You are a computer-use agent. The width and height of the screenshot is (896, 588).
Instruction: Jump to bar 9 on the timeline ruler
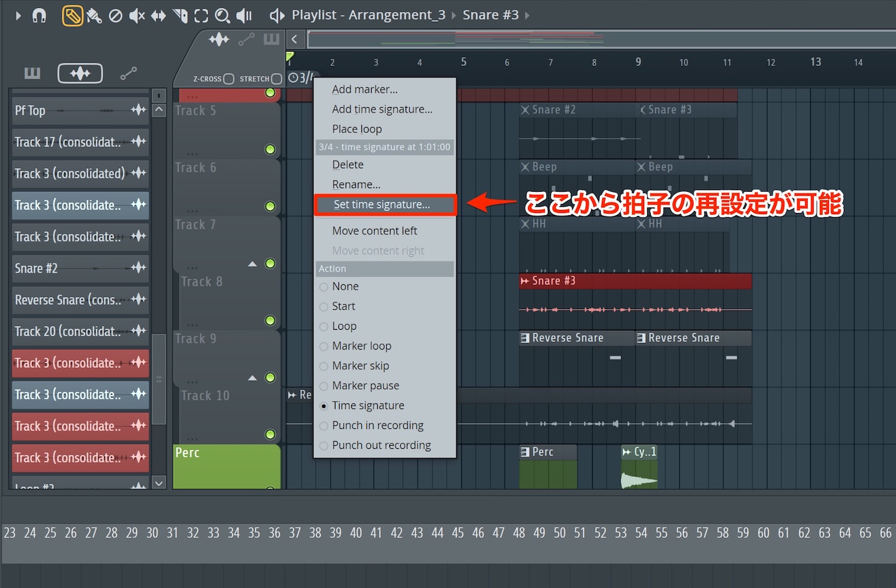pyautogui.click(x=638, y=62)
